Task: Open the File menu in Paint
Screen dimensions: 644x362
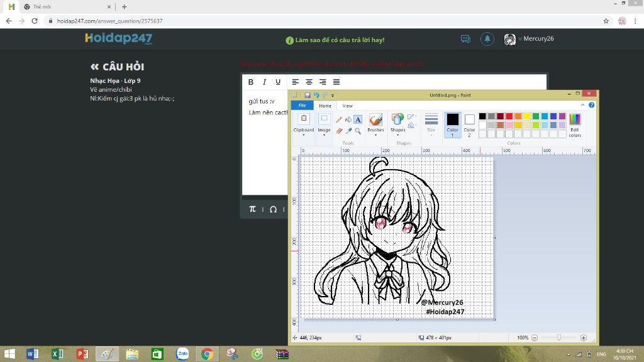Action: 303,106
